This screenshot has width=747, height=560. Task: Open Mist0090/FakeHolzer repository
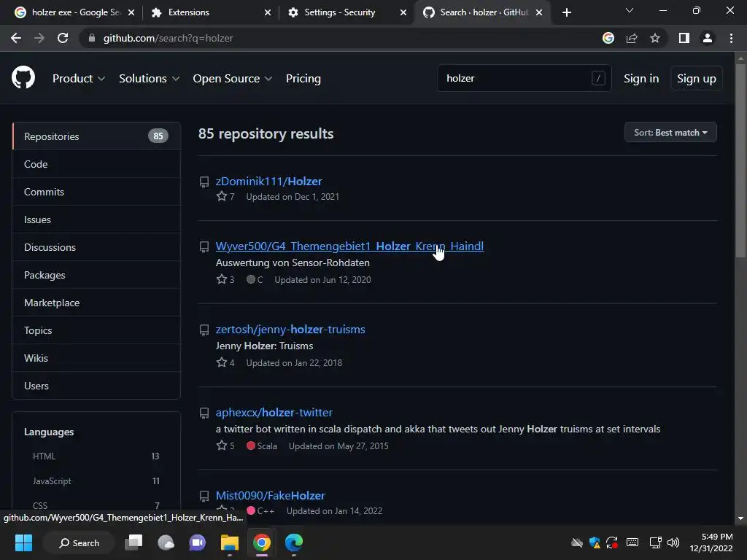(x=270, y=495)
